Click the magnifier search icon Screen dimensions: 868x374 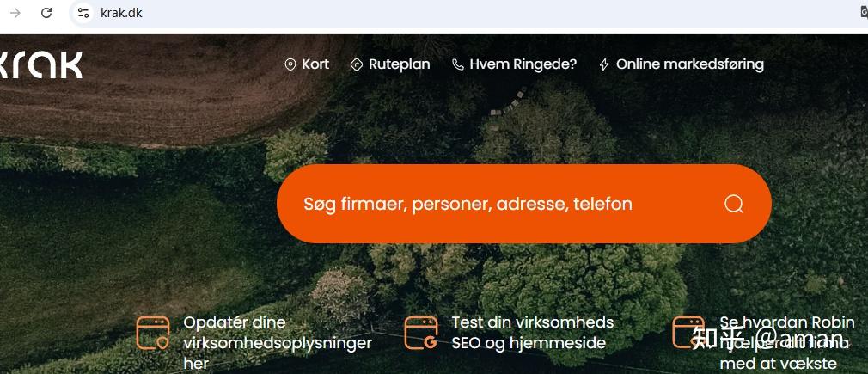[734, 204]
